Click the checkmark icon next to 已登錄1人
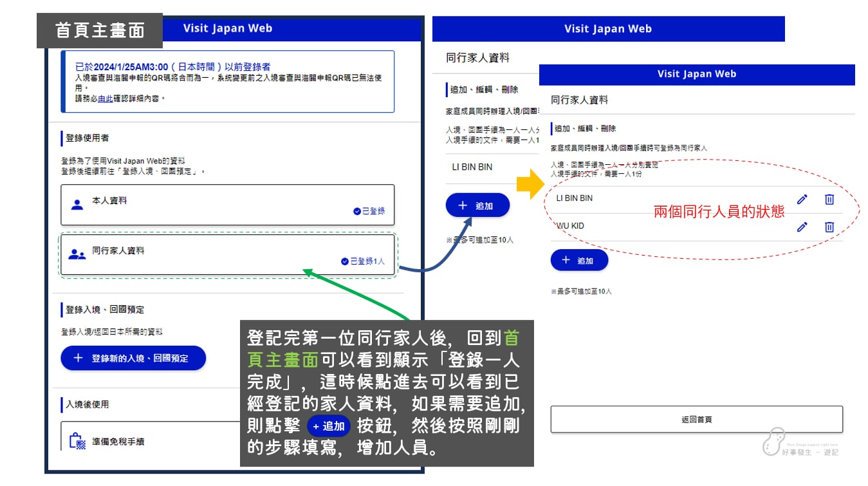The height and width of the screenshot is (486, 868). (x=345, y=261)
